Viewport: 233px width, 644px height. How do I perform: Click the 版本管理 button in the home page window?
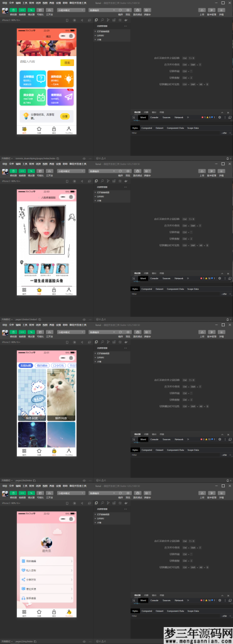pyautogui.click(x=212, y=10)
